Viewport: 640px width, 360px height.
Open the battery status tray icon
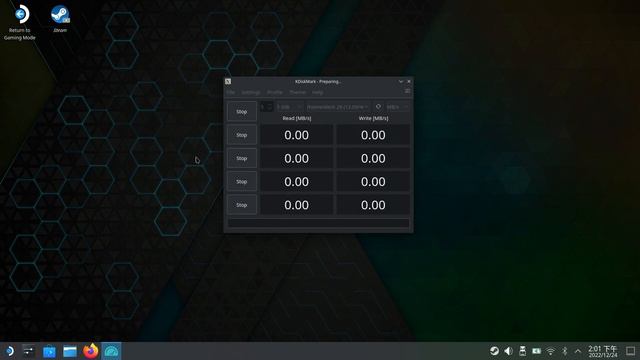point(536,351)
